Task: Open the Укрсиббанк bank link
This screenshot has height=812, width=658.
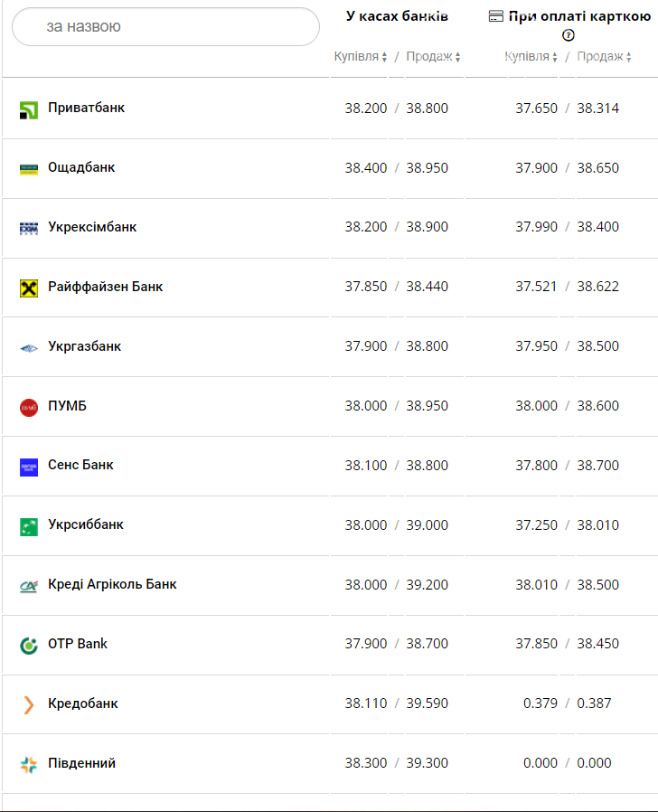Action: pos(86,524)
